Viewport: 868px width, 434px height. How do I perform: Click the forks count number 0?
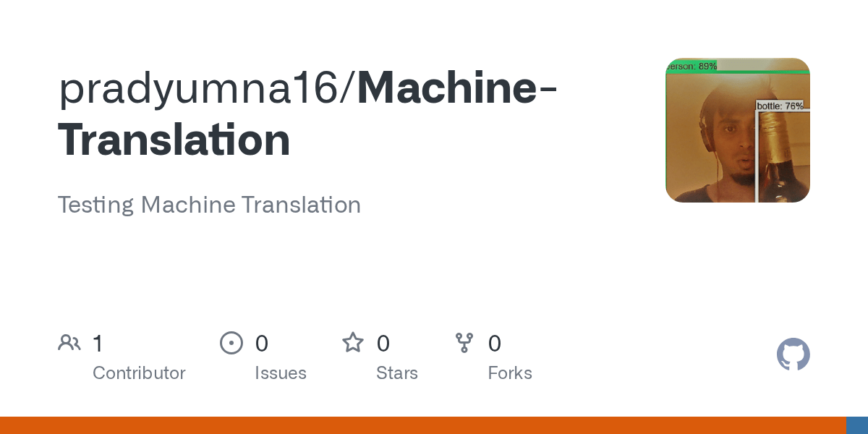pos(495,343)
